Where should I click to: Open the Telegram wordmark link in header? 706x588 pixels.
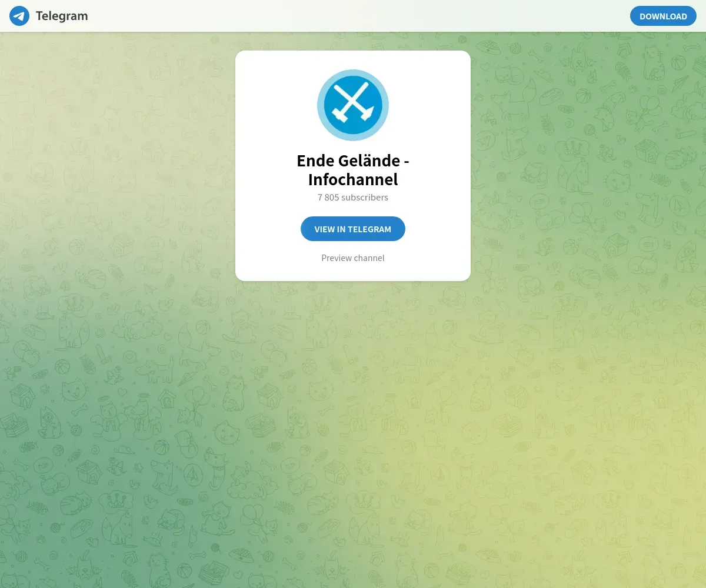[x=62, y=16]
